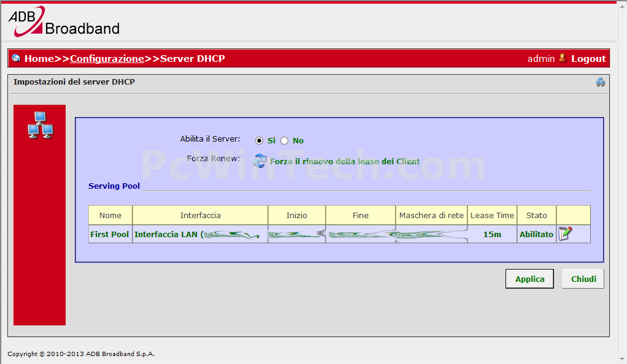Screen dimensions: 627x364
Task: Click the Abilita il Server label
Action: pyautogui.click(x=210, y=139)
